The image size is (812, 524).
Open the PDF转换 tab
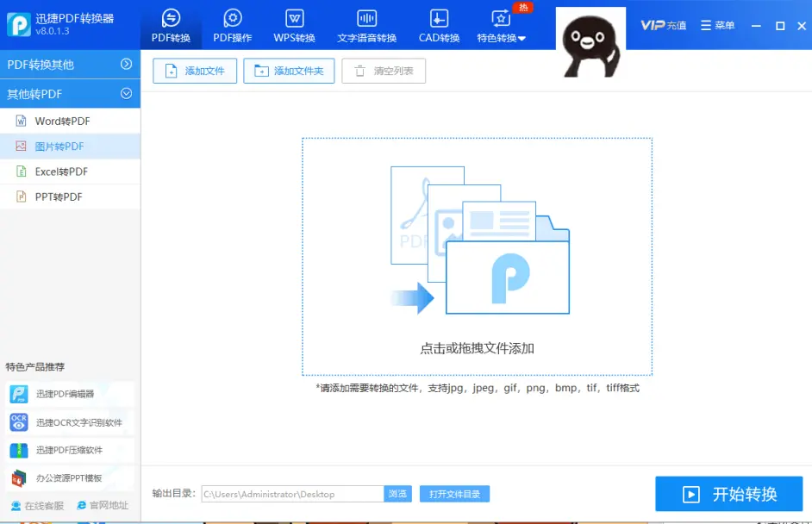tap(171, 25)
